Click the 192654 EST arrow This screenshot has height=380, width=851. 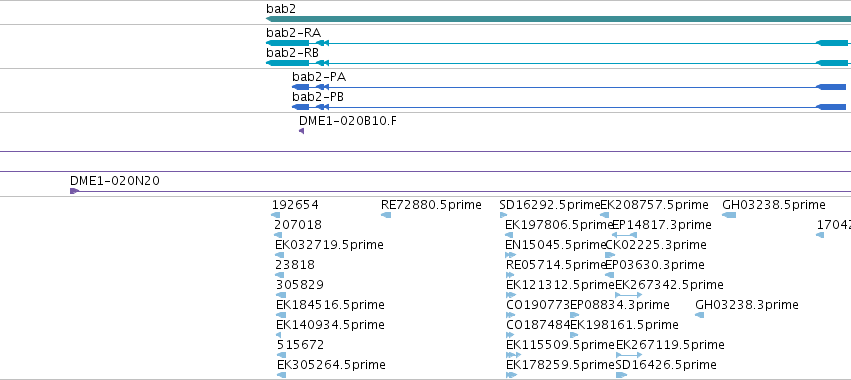(x=276, y=215)
